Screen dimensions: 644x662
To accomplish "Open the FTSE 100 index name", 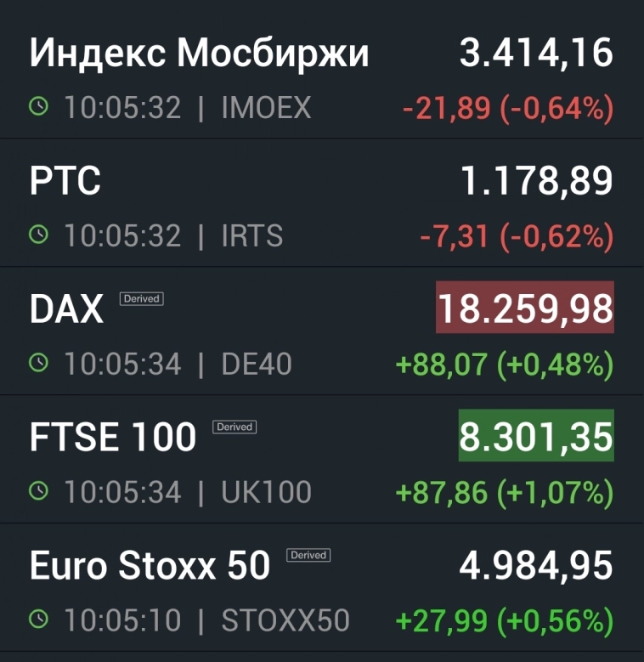I will coord(113,439).
